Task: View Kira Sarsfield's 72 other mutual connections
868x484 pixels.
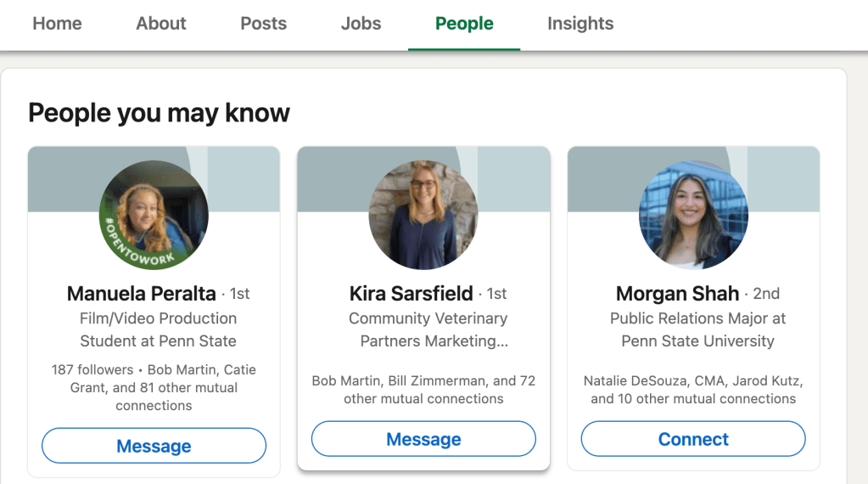Action: click(423, 390)
